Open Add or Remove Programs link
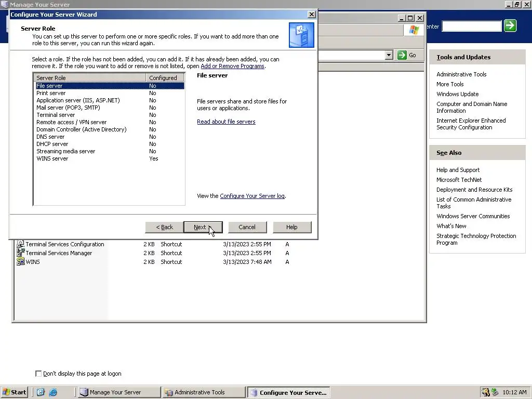 [x=232, y=66]
